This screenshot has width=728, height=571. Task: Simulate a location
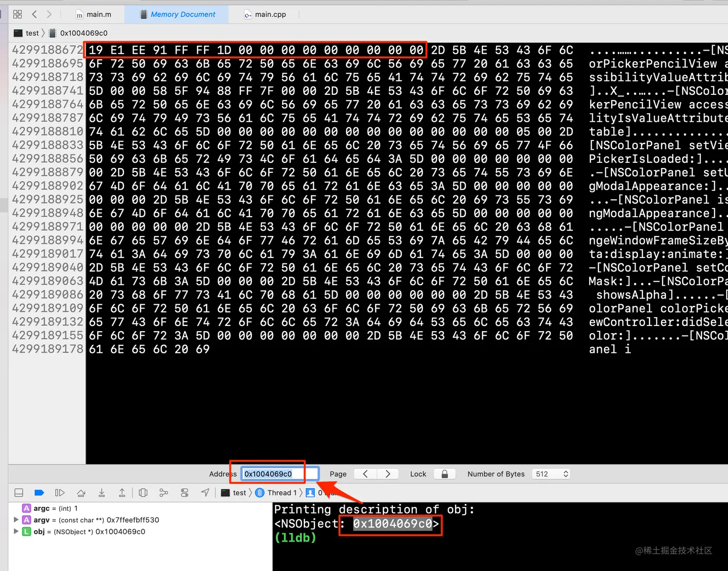[x=205, y=493]
